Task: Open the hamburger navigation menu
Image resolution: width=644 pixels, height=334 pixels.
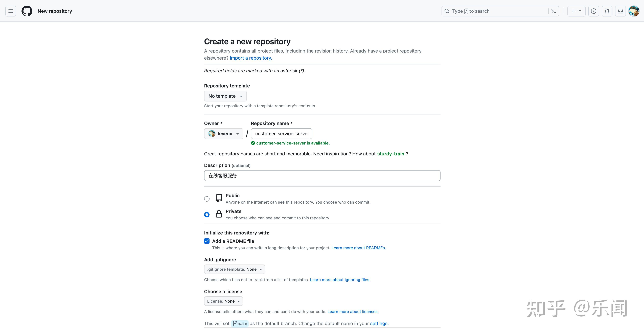Action: [x=11, y=11]
